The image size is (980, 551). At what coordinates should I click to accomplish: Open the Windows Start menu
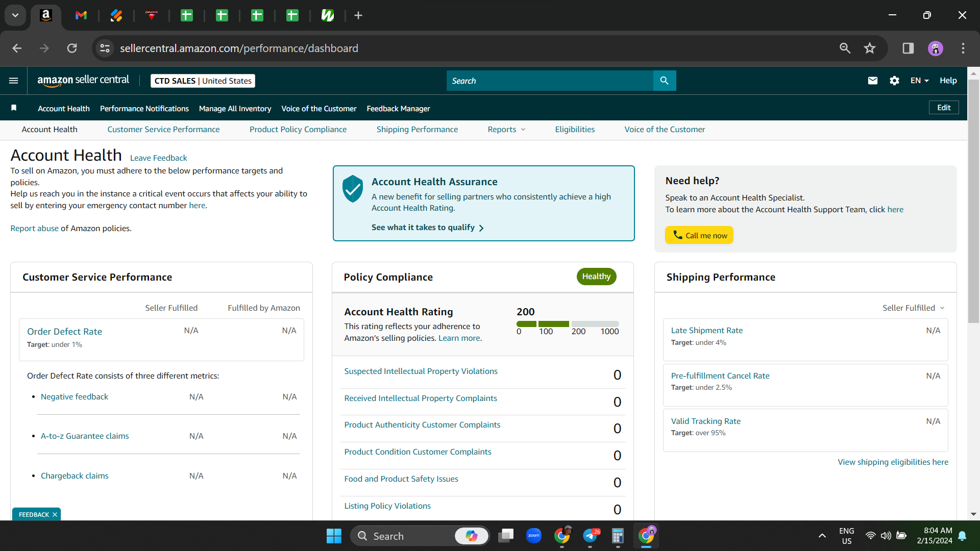[x=334, y=536]
